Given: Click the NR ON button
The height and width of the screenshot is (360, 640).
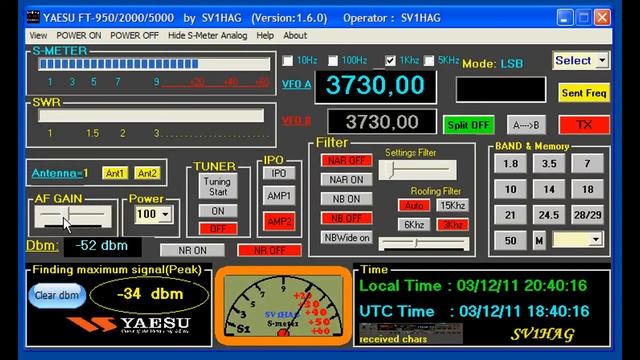Looking at the screenshot, I should pos(192,251).
